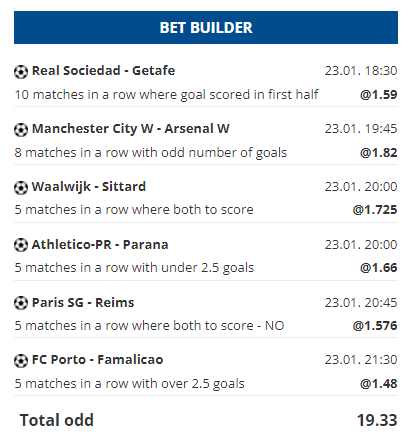This screenshot has height=437, width=411.
Task: Open the Athletico-PR - Parana match
Action: 100,245
